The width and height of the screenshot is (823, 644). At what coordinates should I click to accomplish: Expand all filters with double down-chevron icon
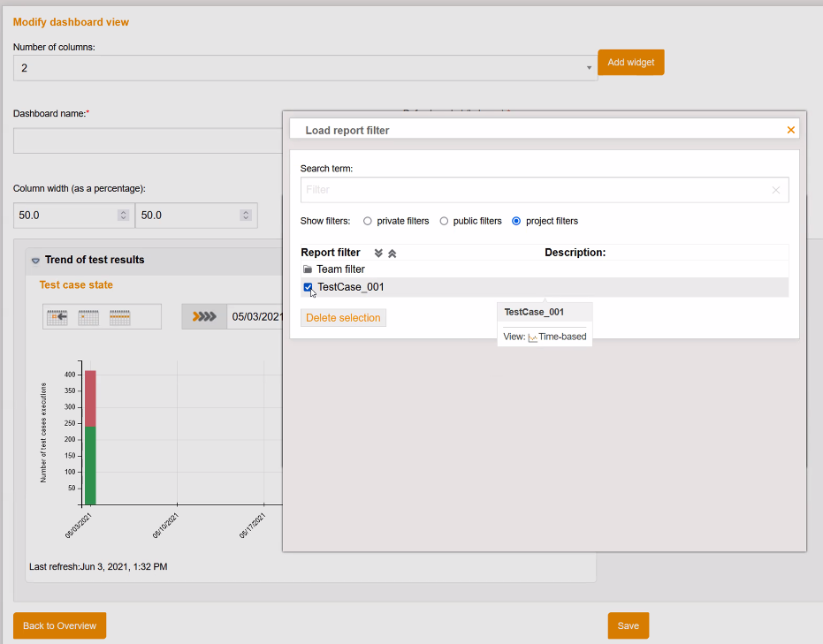378,253
